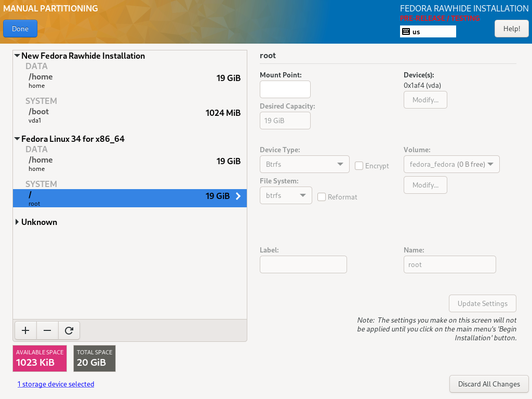The image size is (532, 399).
Task: Click the chevron arrow on the selected root row
Action: tap(238, 196)
